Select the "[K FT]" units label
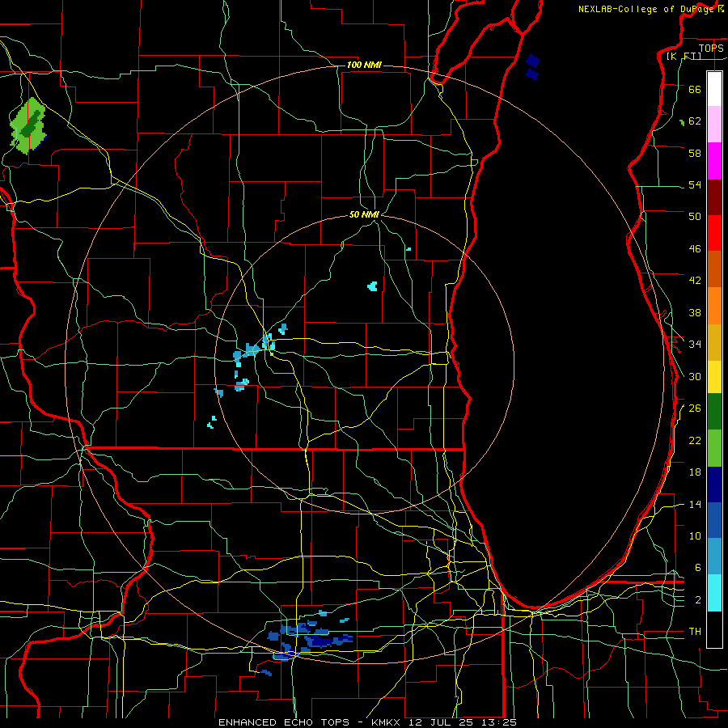The image size is (728, 728). tap(684, 57)
